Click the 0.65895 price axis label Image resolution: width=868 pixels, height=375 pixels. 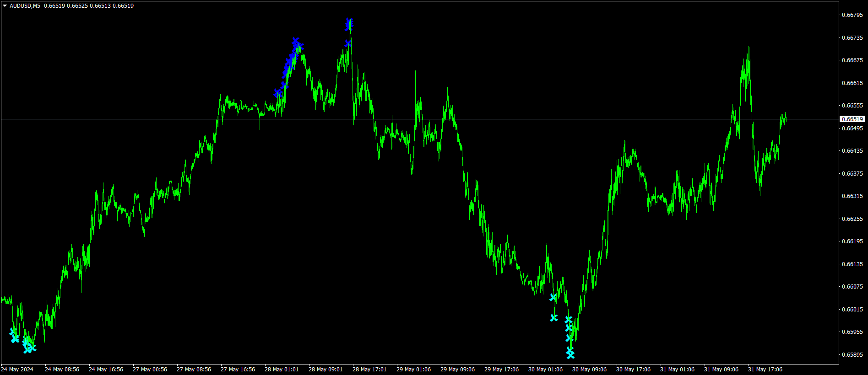pyautogui.click(x=852, y=354)
